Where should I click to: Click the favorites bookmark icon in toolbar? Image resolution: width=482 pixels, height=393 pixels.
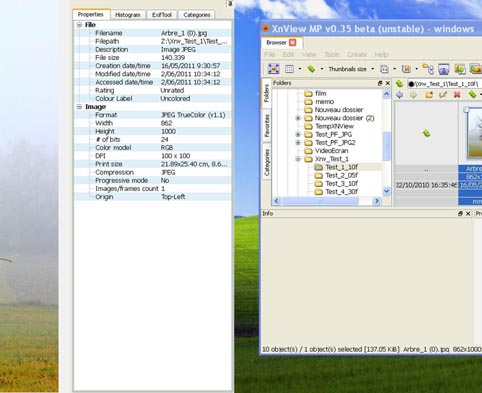[x=406, y=69]
